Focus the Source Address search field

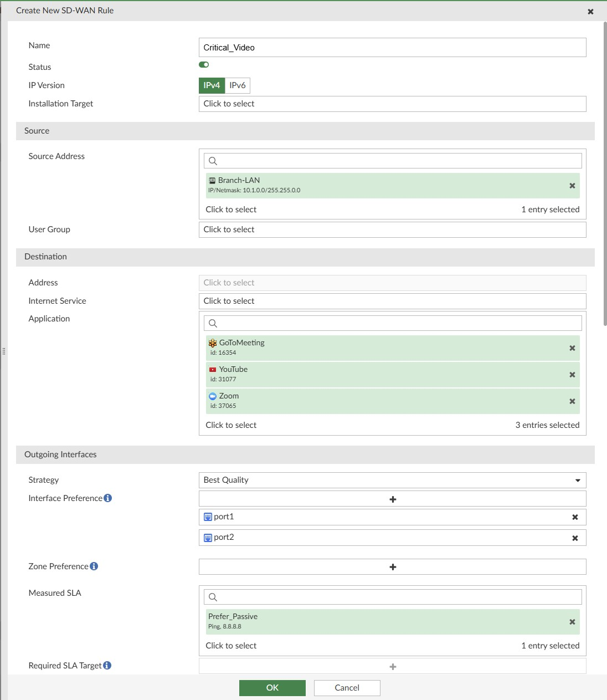393,161
